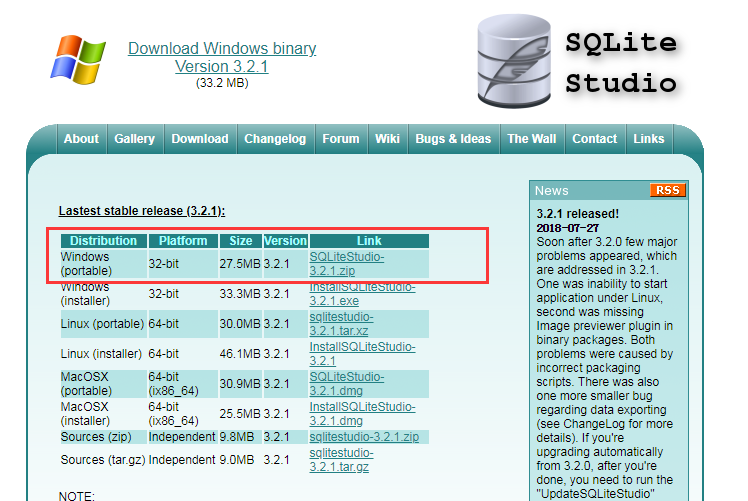Viewport: 748px width, 501px height.
Task: Download SQLiteStudio-3.2.1.dmg MacOSX portable
Action: (x=347, y=384)
